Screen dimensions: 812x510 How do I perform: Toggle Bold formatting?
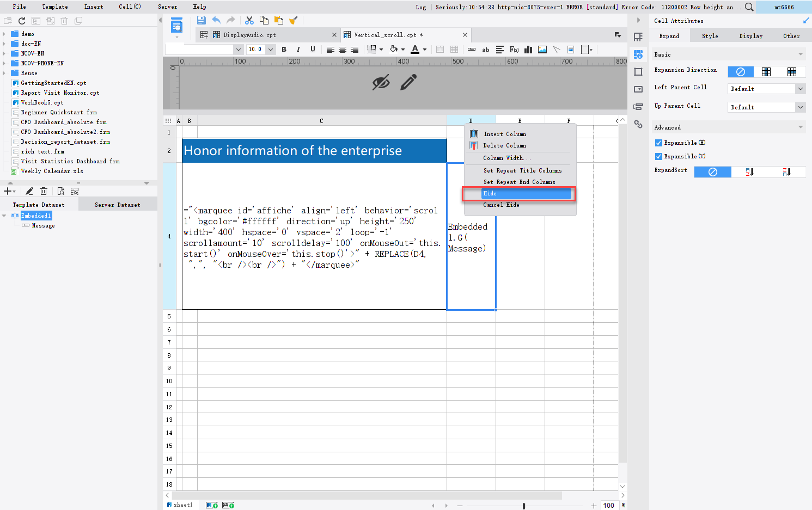[284, 49]
